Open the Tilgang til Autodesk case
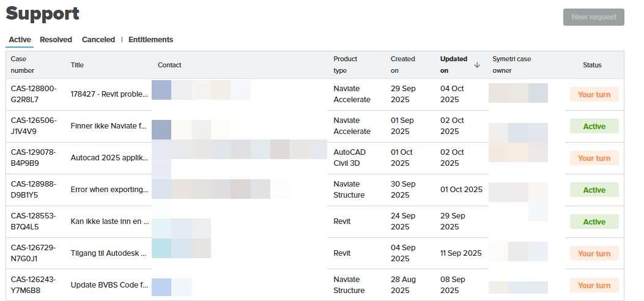 coord(109,253)
